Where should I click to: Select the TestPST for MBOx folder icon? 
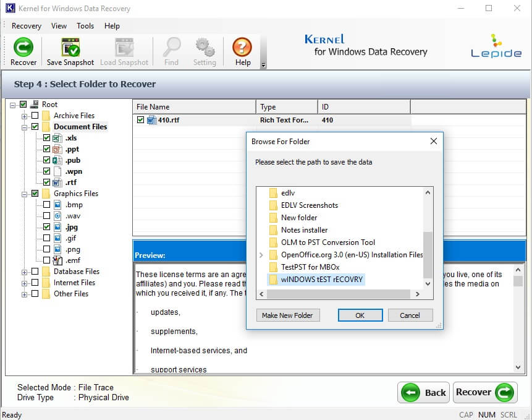point(273,267)
